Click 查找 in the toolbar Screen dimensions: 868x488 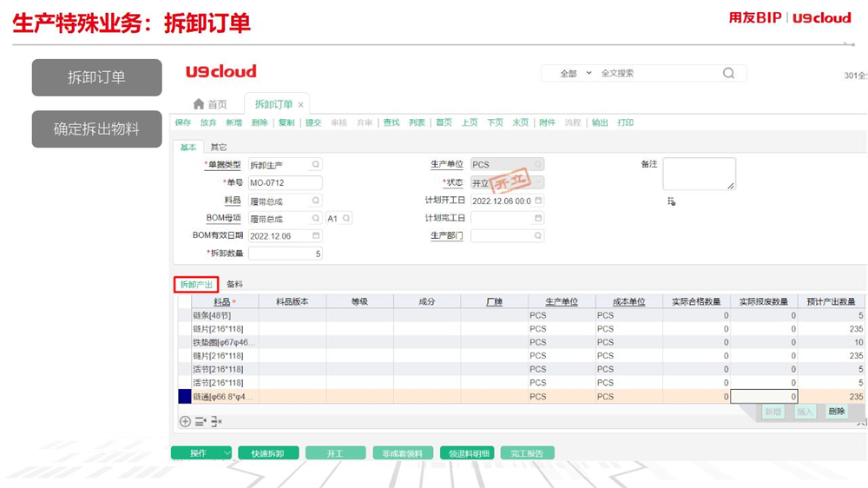(391, 122)
